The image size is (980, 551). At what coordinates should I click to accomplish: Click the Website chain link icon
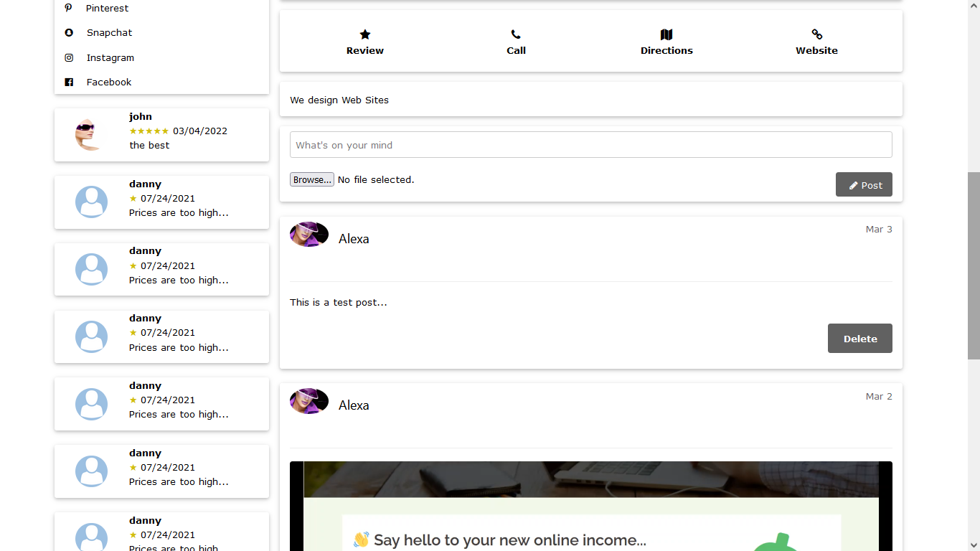[816, 34]
